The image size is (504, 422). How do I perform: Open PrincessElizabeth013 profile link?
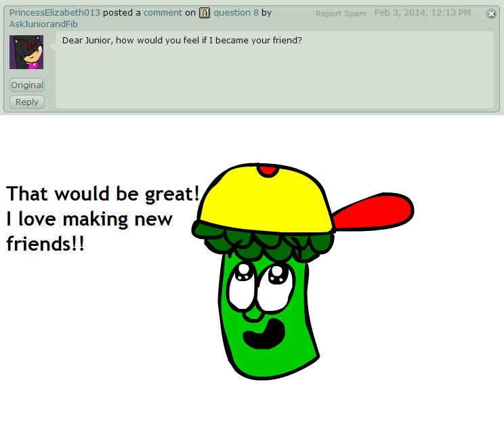pyautogui.click(x=55, y=13)
